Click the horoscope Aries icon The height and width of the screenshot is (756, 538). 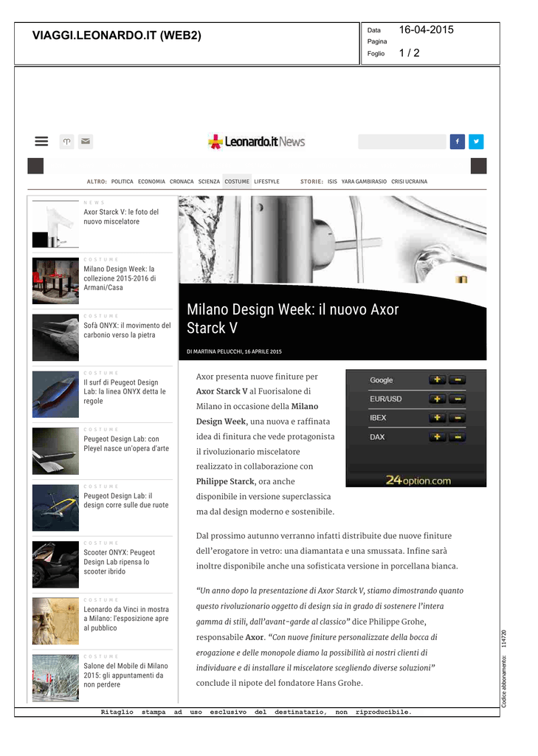click(67, 141)
